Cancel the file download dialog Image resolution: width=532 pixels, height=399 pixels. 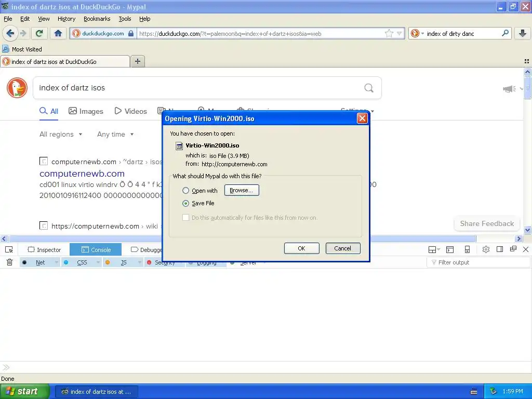click(x=343, y=248)
